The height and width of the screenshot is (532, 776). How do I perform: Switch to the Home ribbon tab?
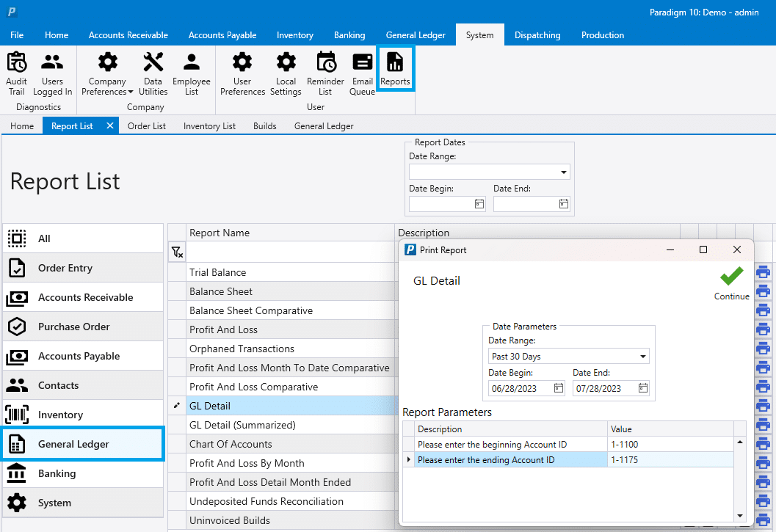pos(57,35)
